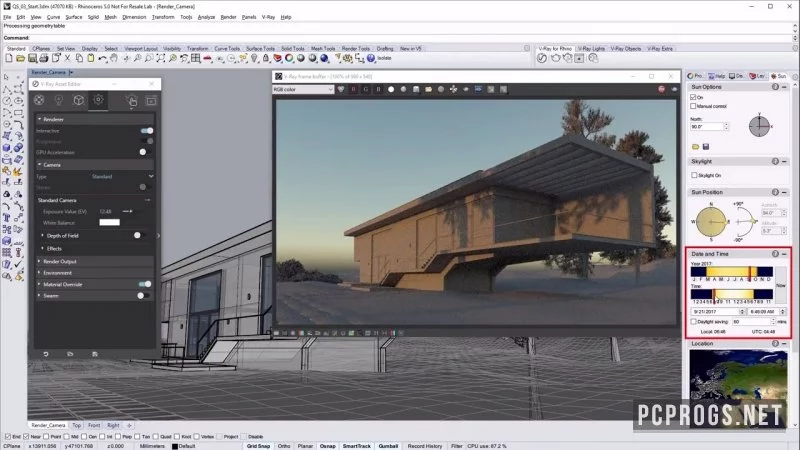Viewport: 800px width, 450px height.
Task: Enable the Daylight saving checkbox
Action: (x=694, y=322)
